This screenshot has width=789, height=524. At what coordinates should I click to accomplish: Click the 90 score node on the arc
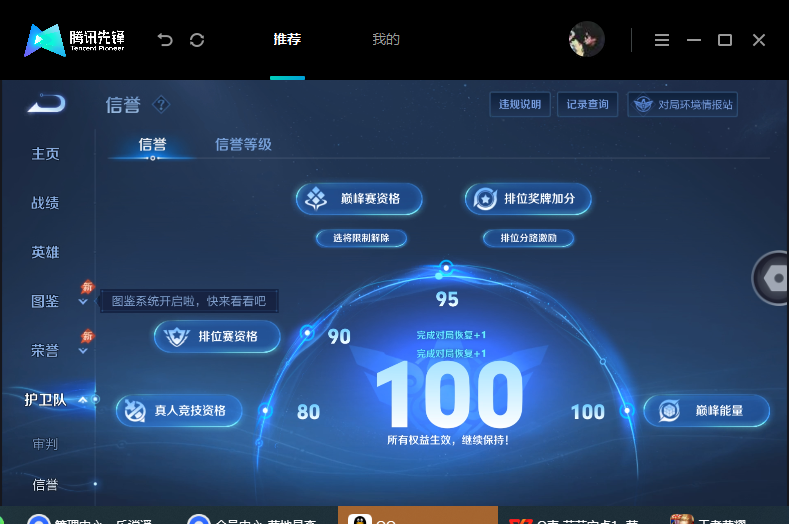click(307, 333)
